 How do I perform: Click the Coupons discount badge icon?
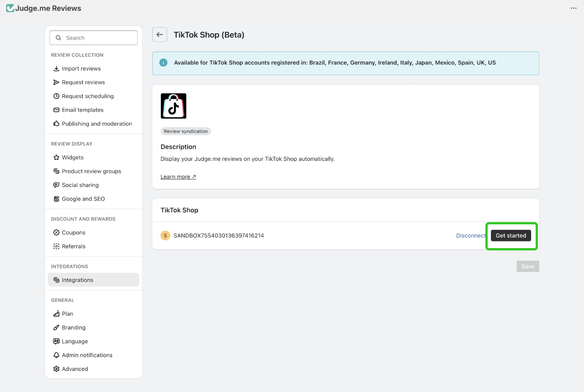[56, 233]
